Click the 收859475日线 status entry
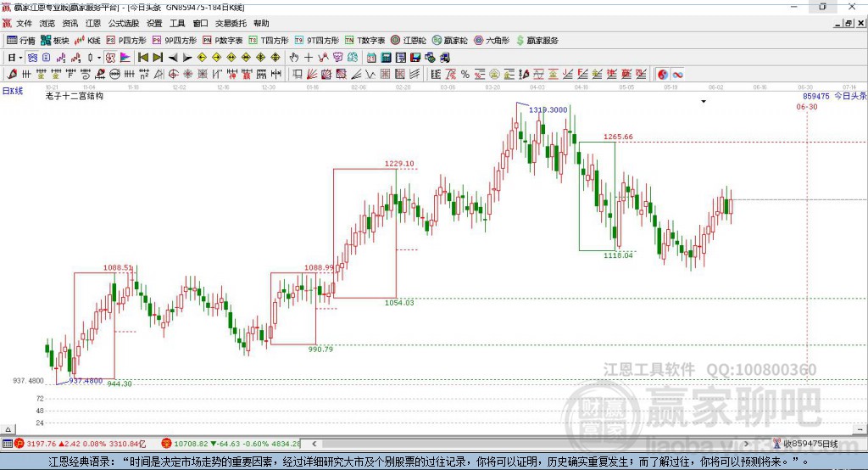 pos(810,444)
